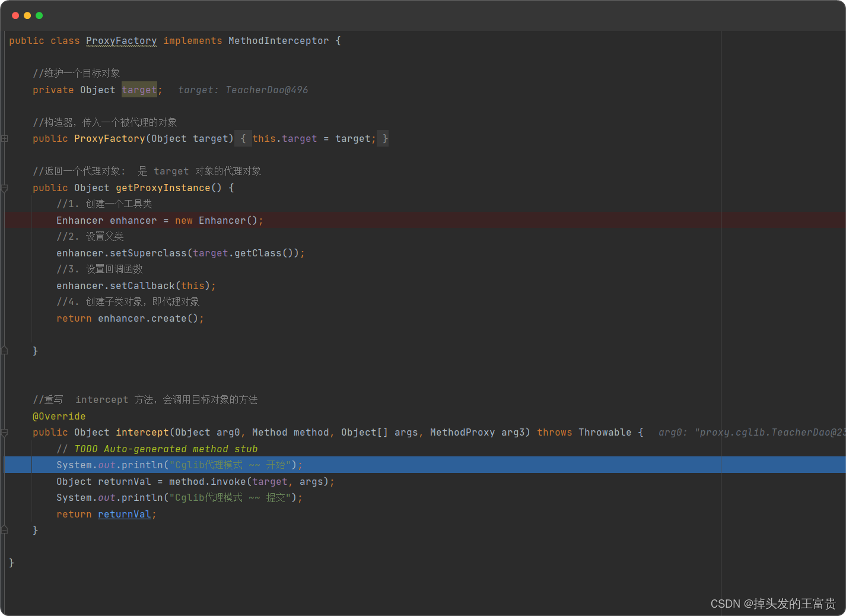Click the underlined ProxyFactory class name

(x=121, y=41)
